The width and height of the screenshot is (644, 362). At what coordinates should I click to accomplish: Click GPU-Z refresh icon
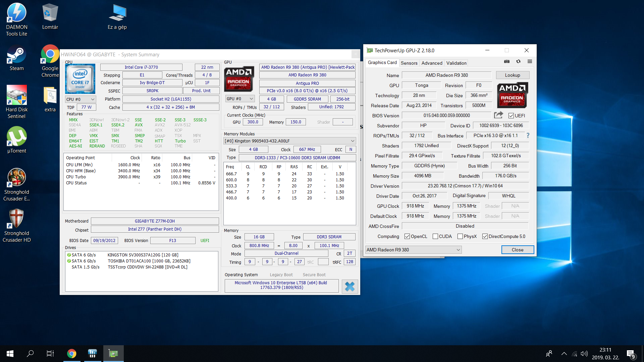518,61
